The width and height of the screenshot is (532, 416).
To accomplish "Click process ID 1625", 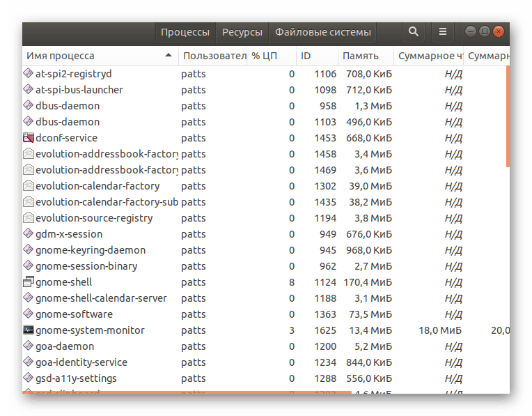I will (325, 330).
